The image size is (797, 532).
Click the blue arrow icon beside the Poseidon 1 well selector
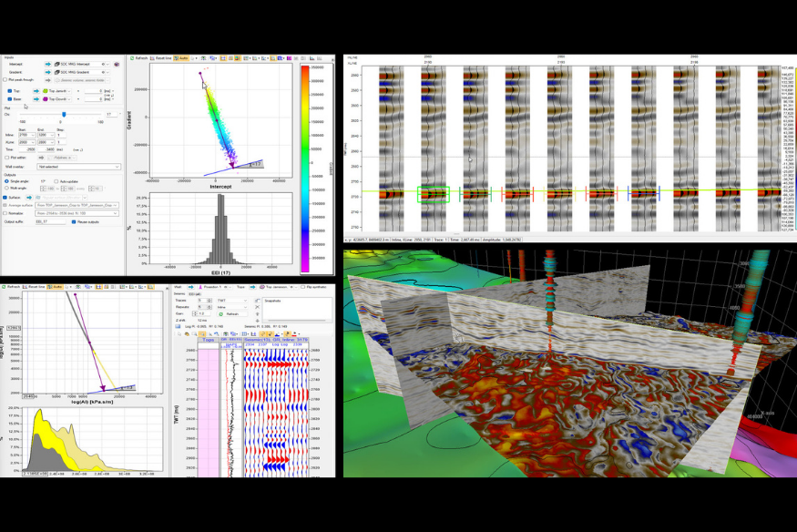(191, 287)
